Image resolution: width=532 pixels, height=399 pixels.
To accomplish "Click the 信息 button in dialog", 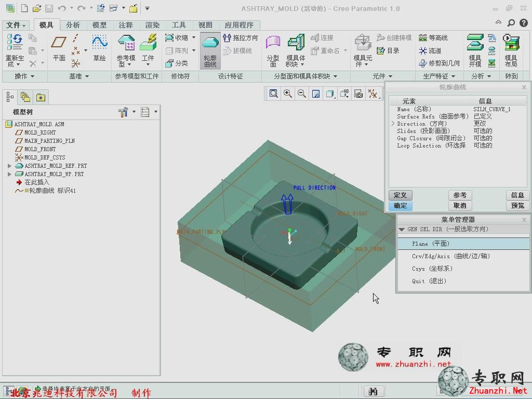I will coord(517,195).
